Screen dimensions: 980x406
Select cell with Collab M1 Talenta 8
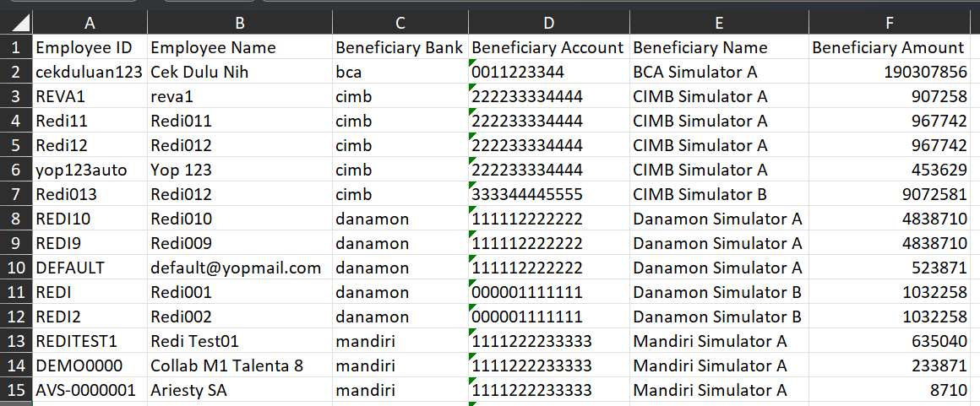tap(239, 366)
